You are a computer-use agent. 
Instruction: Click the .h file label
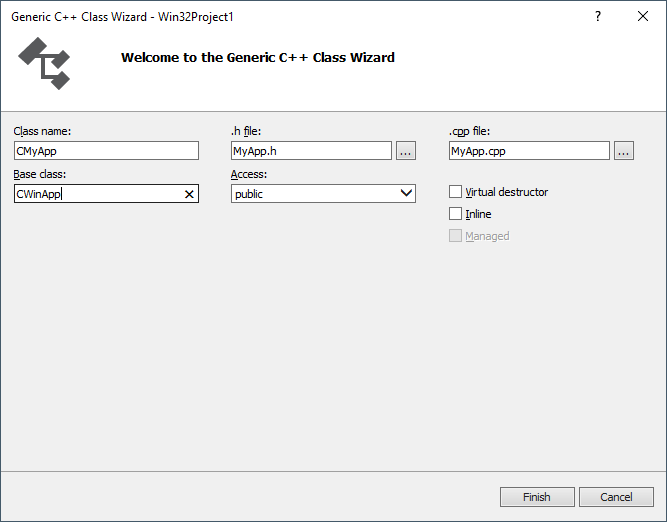246,131
